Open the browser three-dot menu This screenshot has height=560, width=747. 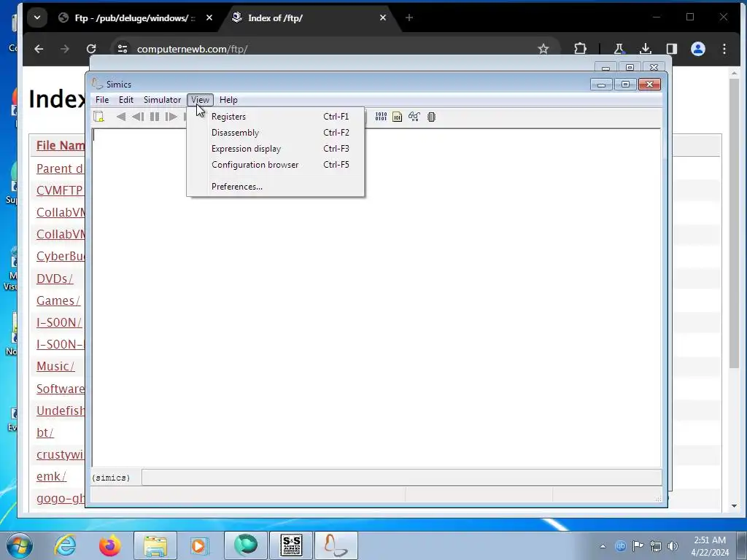click(724, 49)
